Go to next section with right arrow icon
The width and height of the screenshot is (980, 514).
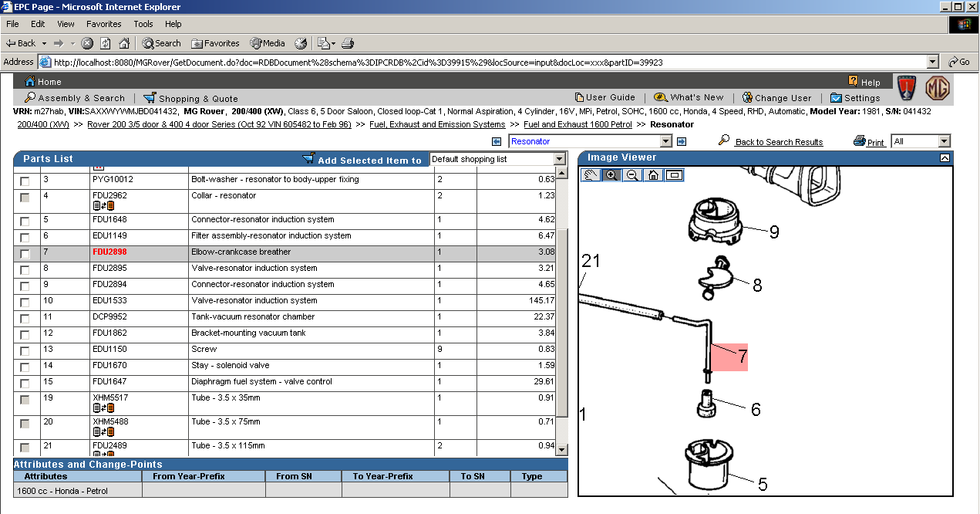point(682,141)
